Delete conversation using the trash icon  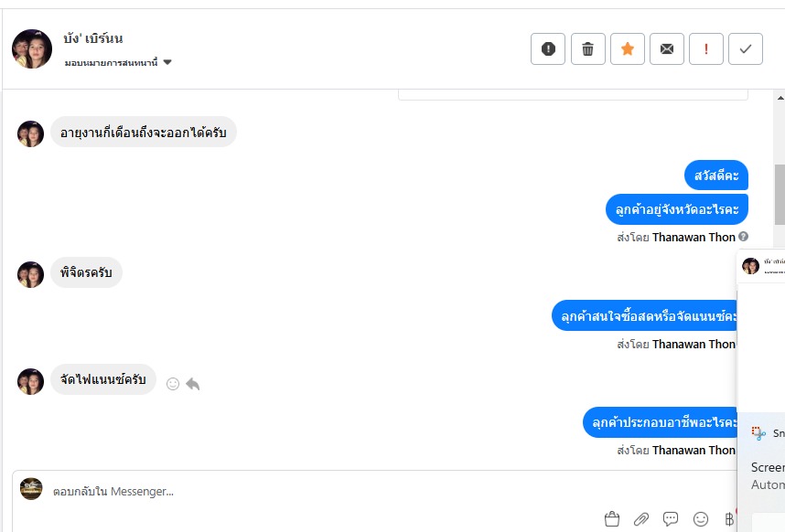pyautogui.click(x=588, y=49)
